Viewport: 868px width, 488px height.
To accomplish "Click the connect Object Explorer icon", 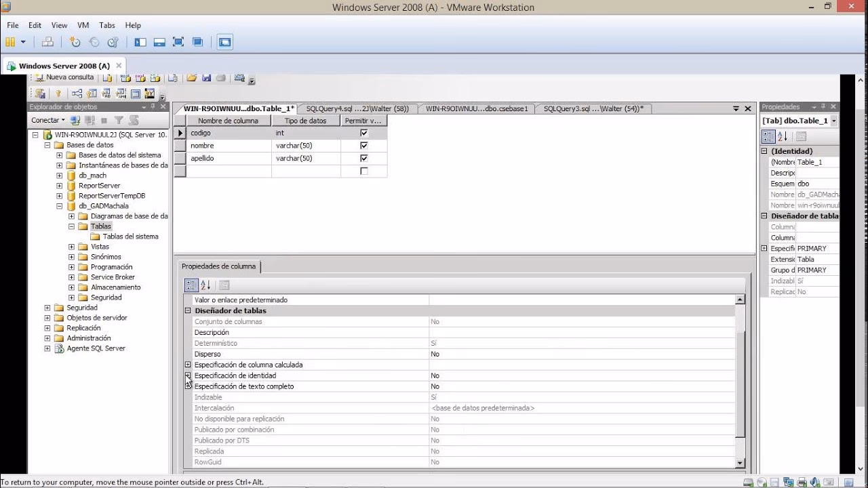I will pyautogui.click(x=75, y=120).
